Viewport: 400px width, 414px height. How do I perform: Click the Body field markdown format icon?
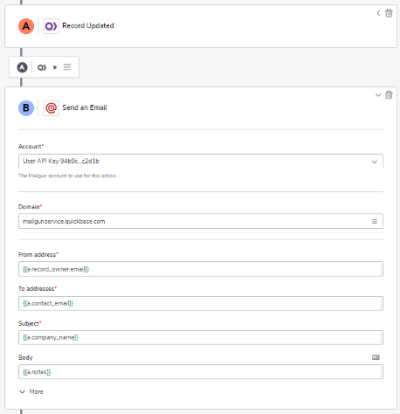376,357
